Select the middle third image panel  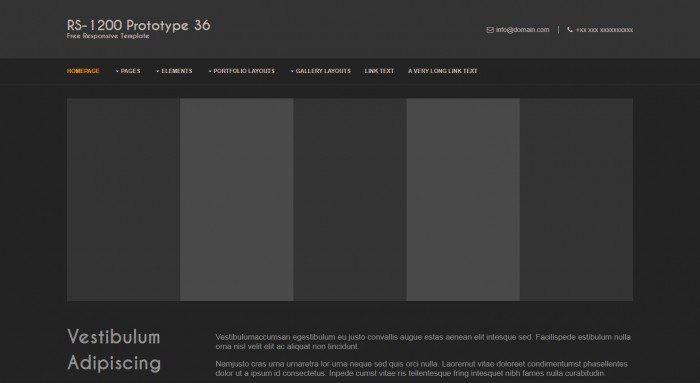point(350,200)
